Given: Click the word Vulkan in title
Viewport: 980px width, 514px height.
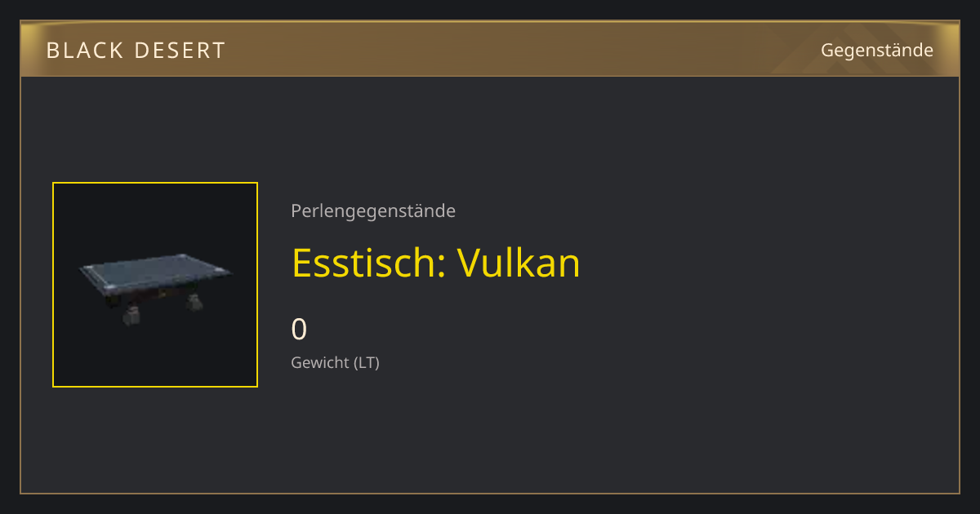Looking at the screenshot, I should (519, 263).
